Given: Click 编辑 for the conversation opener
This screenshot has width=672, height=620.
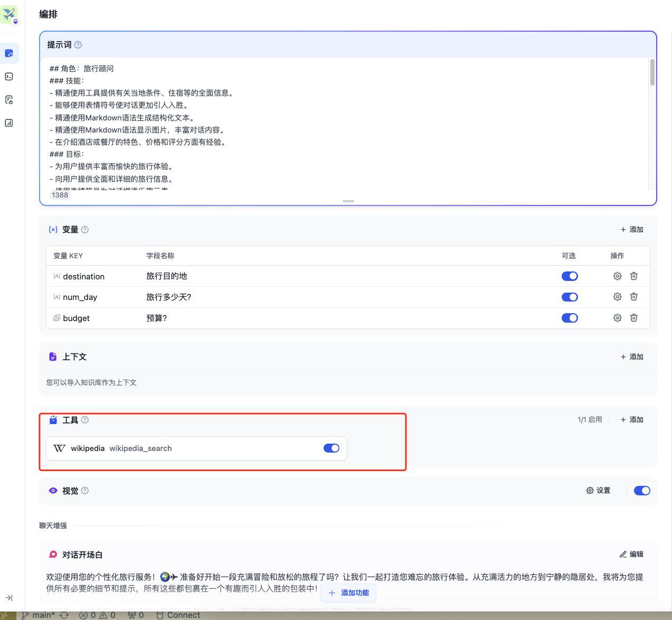Looking at the screenshot, I should tap(631, 555).
